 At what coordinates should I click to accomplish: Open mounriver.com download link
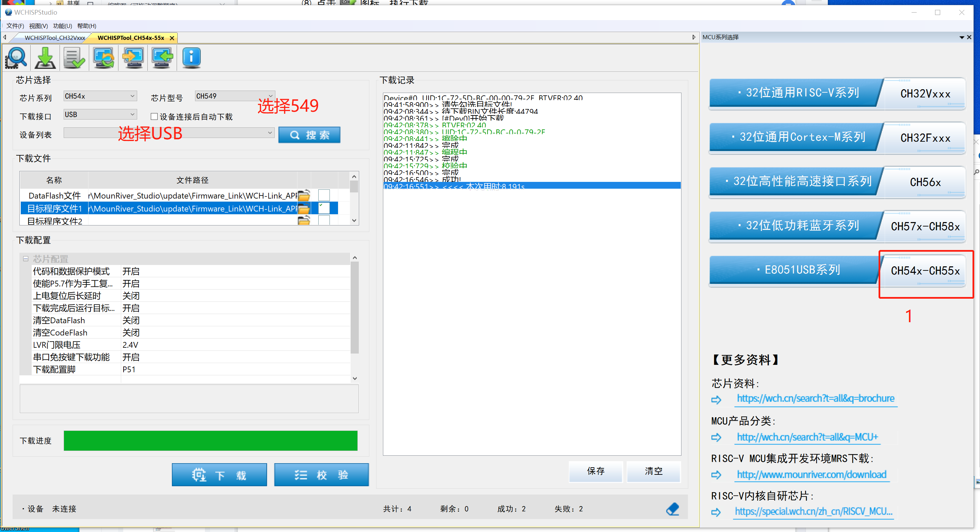pos(812,474)
